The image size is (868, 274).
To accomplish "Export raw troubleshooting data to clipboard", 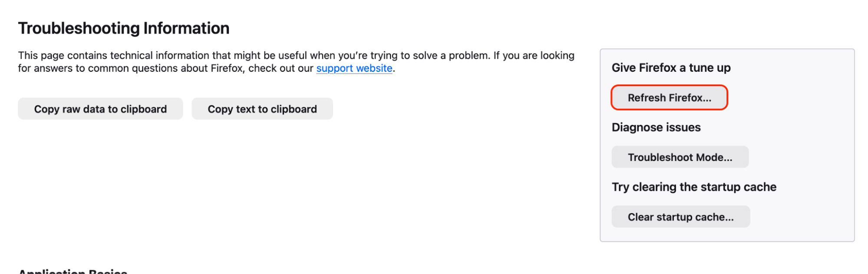I will 100,109.
